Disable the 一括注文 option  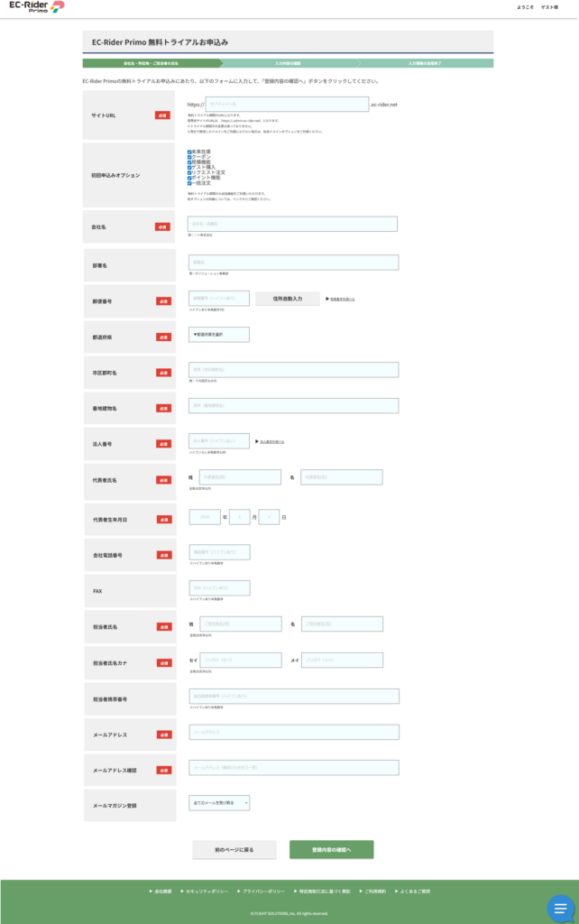[x=189, y=183]
